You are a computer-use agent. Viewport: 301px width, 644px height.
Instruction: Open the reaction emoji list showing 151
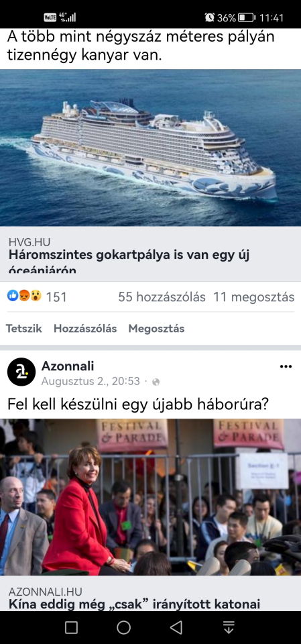pos(37,297)
